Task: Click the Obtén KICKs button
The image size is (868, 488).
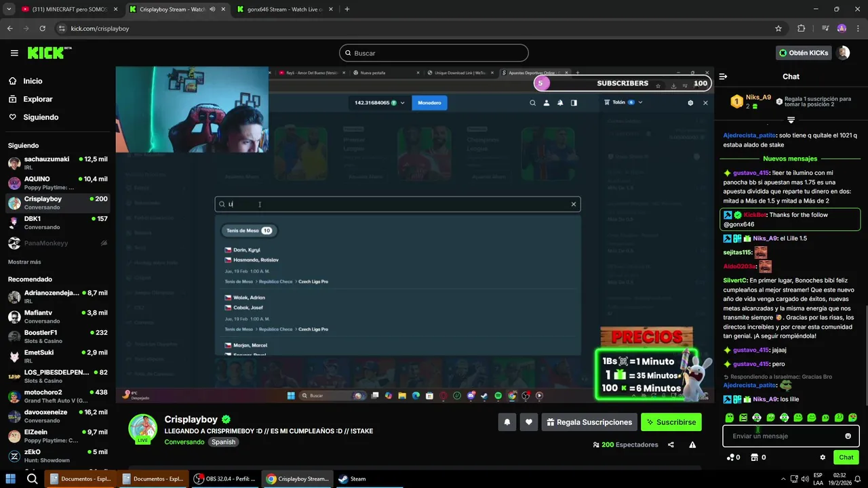Action: pos(804,53)
